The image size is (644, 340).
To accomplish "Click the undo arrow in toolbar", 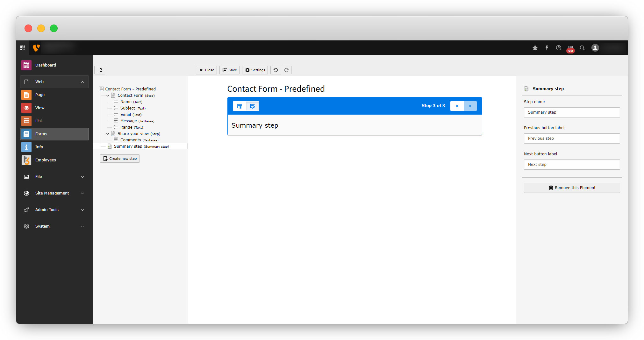I will point(276,70).
